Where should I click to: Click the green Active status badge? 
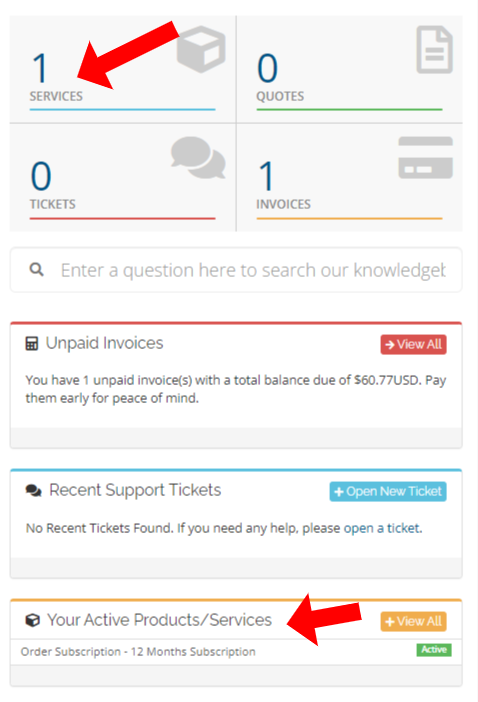pyautogui.click(x=434, y=650)
